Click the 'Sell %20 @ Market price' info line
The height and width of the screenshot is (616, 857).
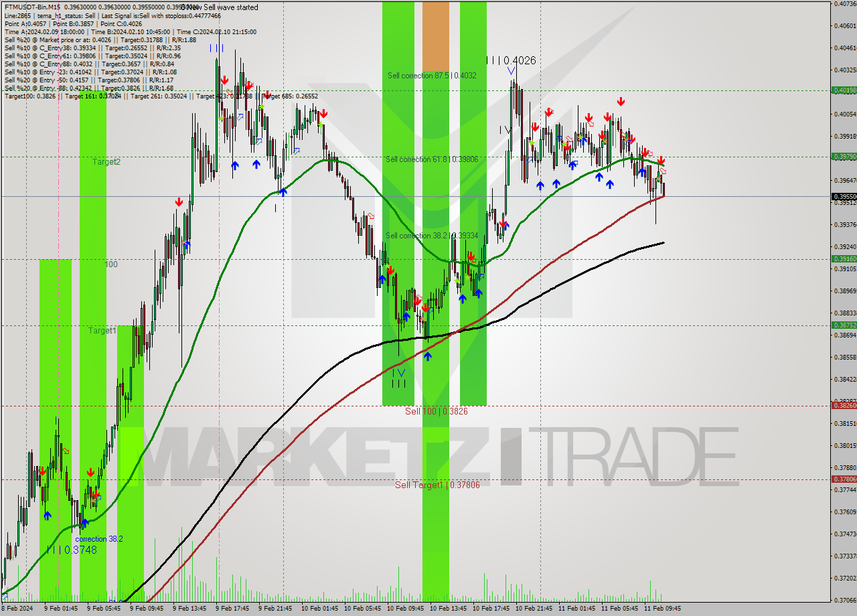[100, 40]
